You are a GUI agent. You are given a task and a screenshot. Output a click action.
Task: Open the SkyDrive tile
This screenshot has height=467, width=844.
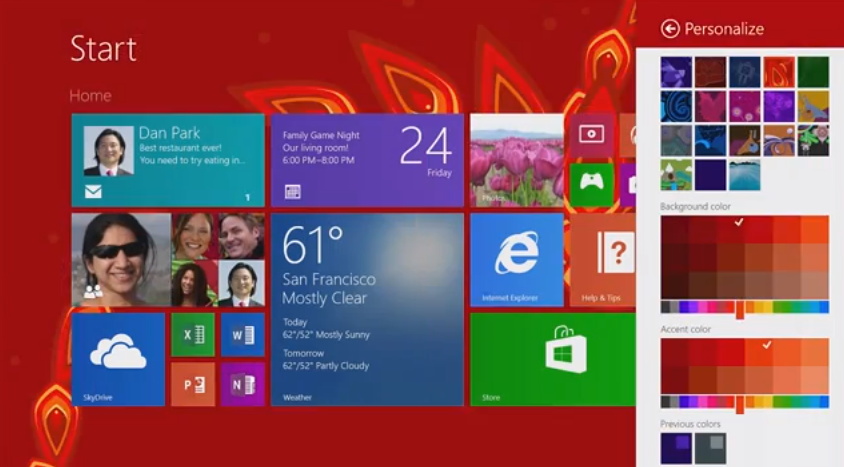[118, 359]
